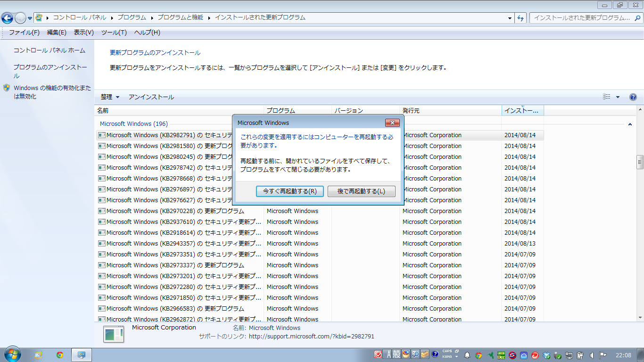Open the 表示(V) menu
Screen dimensions: 644x362
point(83,33)
